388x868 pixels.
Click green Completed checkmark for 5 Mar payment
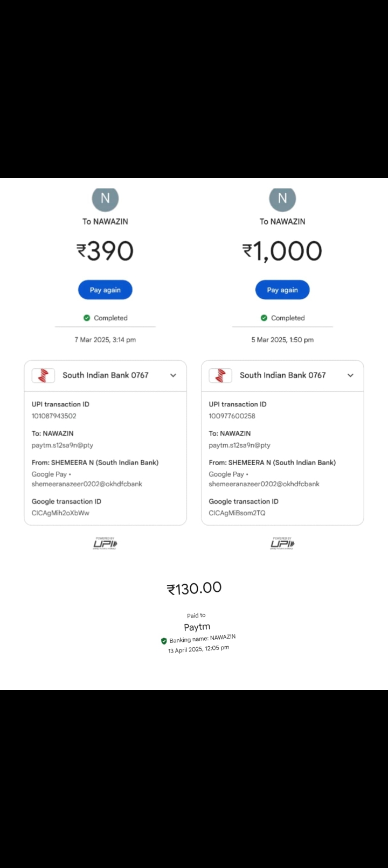[264, 318]
